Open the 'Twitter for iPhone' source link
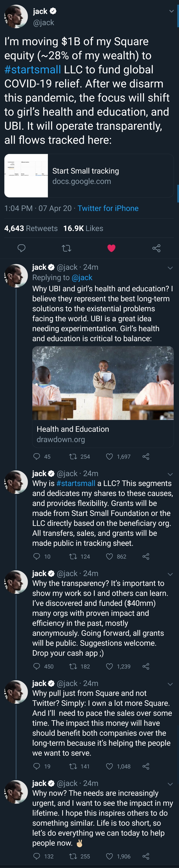 (x=108, y=208)
